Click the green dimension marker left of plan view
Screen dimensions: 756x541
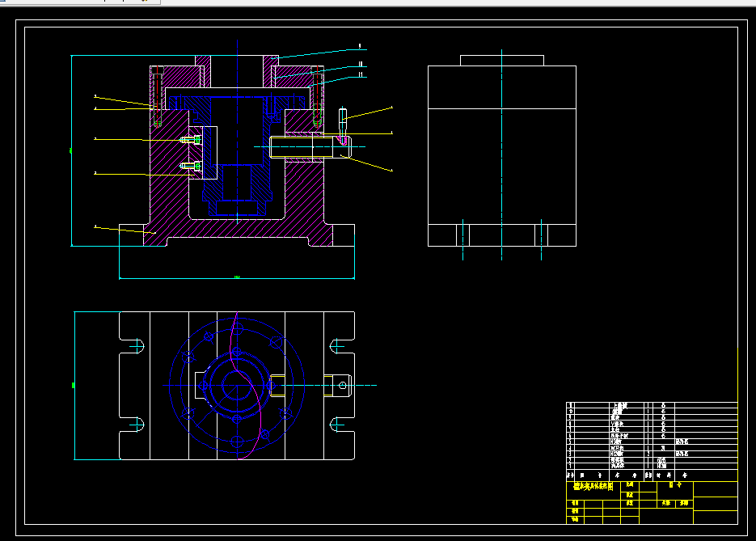coord(74,385)
